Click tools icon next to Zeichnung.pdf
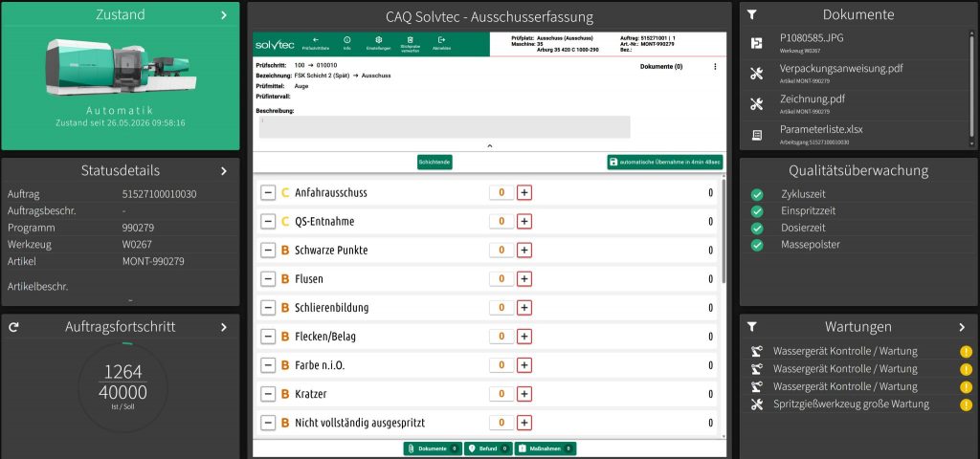 coord(757,104)
